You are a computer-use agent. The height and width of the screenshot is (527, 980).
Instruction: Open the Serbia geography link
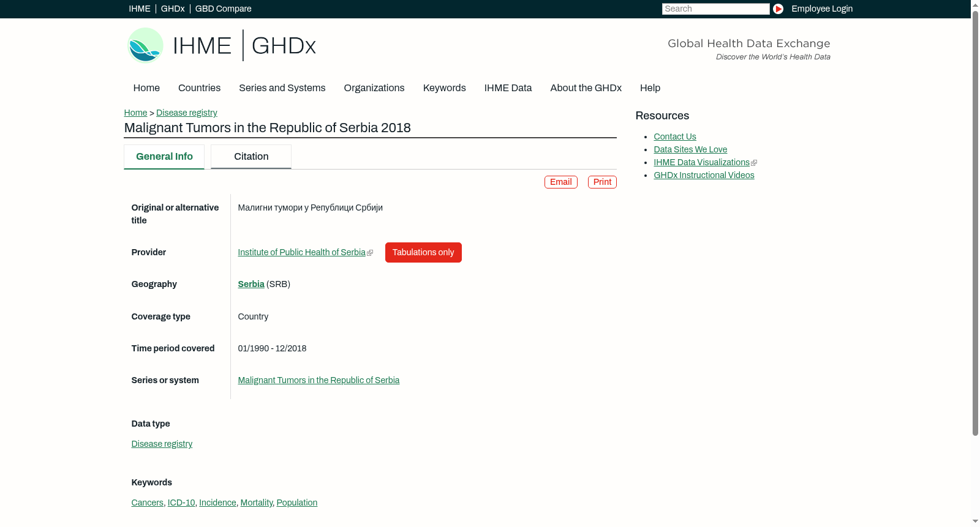[x=251, y=284]
